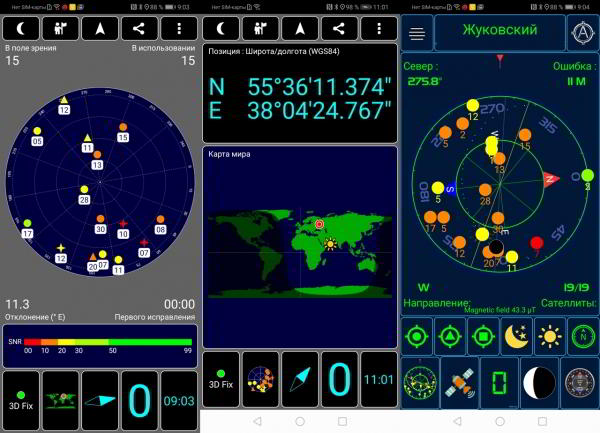Open share option above the WGS84 position card
Viewport: 600px width, 433px height.
[339, 28]
